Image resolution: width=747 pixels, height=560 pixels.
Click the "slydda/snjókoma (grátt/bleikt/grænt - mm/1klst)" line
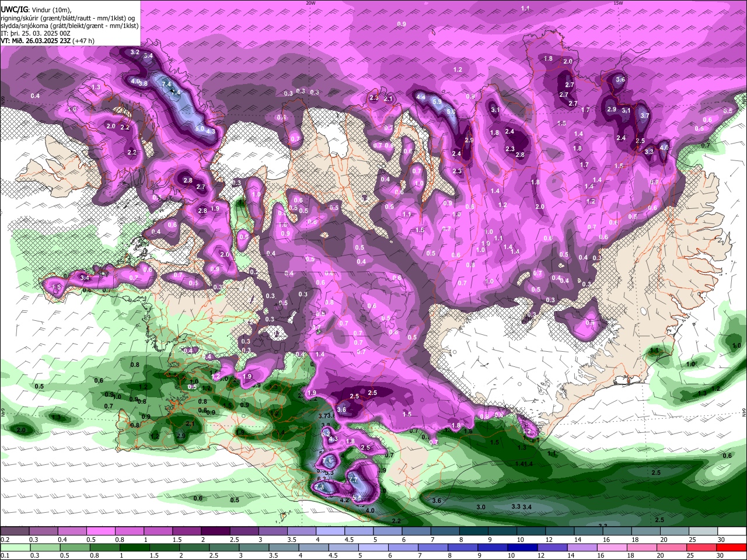(x=69, y=25)
